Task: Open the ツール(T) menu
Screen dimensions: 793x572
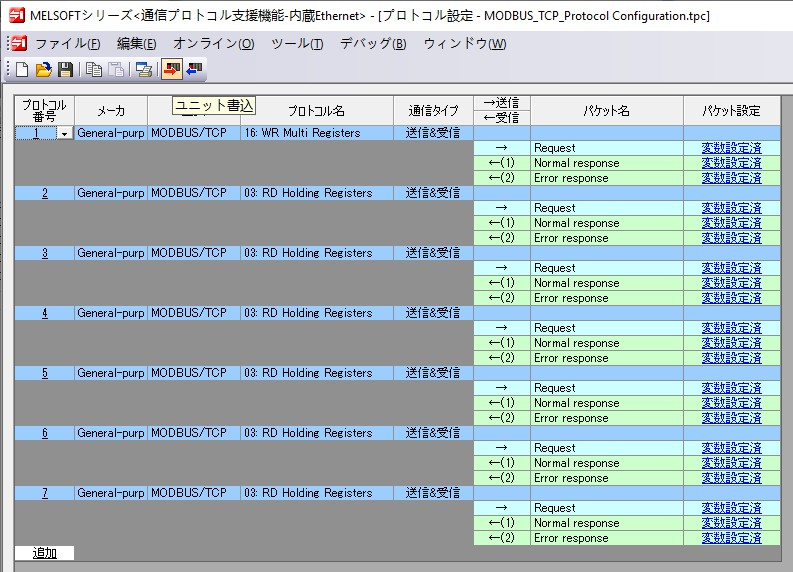Action: point(297,44)
